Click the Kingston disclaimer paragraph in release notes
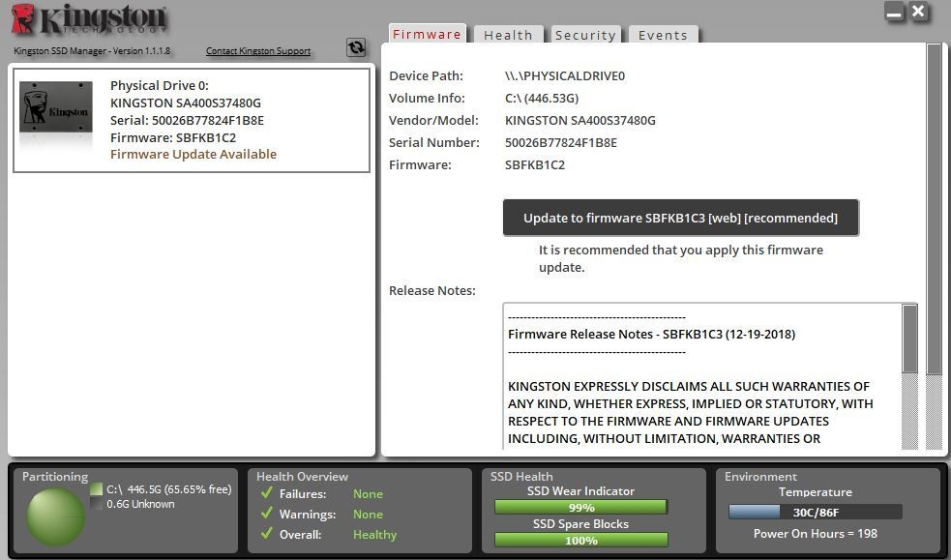Screen dimensions: 951x560 690,412
